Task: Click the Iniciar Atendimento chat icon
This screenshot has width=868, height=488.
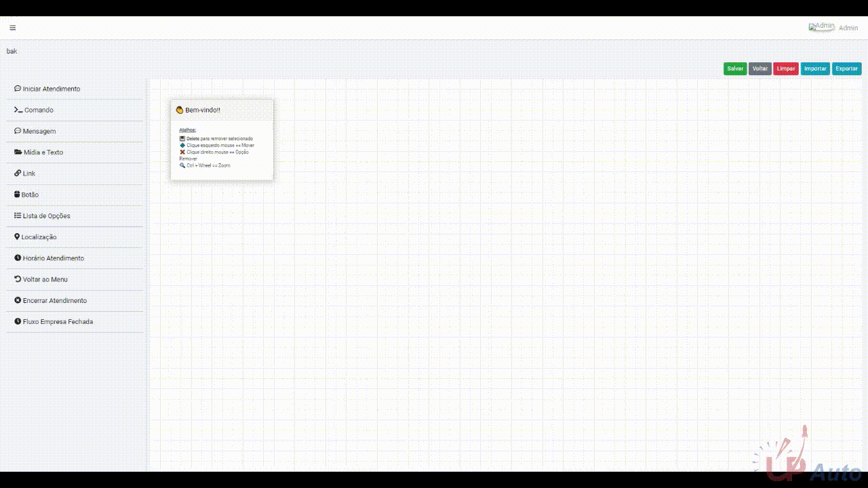Action: click(x=18, y=89)
